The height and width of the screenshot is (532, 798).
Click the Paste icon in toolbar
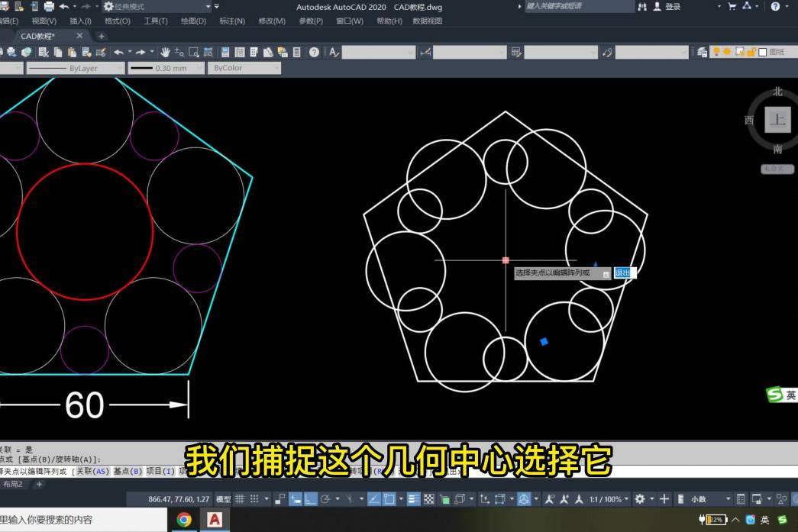(72, 52)
